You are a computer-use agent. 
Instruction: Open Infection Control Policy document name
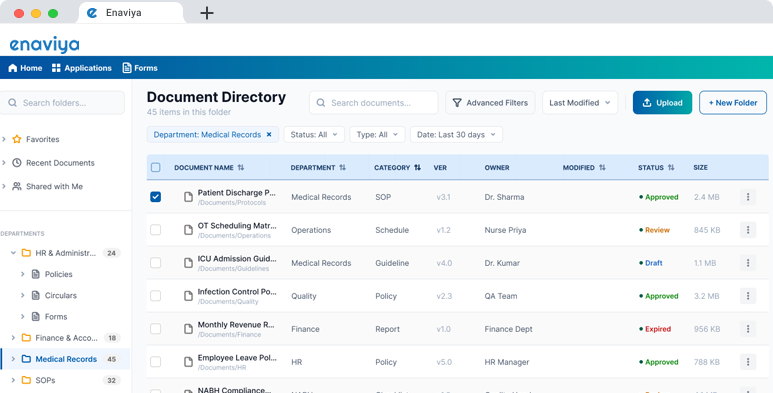[x=237, y=292]
